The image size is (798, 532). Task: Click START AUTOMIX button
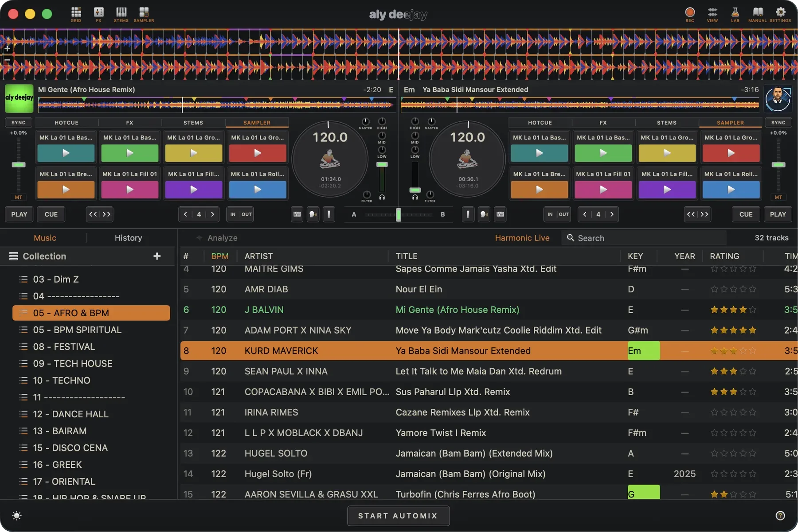(399, 516)
